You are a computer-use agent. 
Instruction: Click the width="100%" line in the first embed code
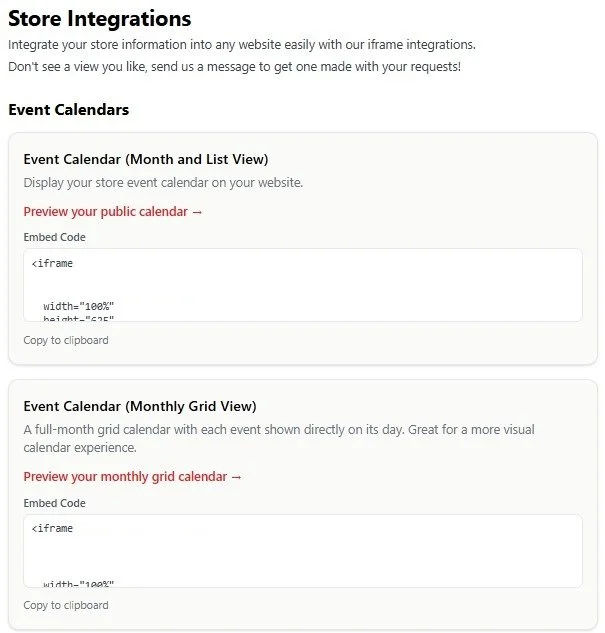79,306
